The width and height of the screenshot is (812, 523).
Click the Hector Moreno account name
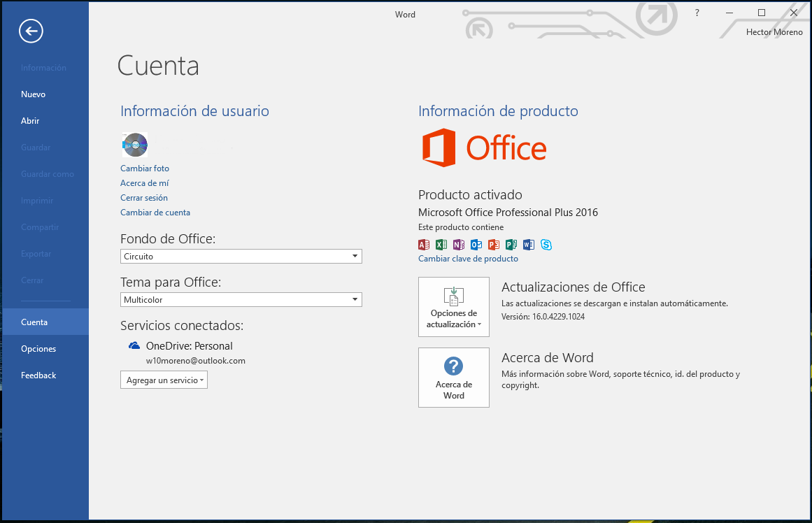pyautogui.click(x=774, y=32)
